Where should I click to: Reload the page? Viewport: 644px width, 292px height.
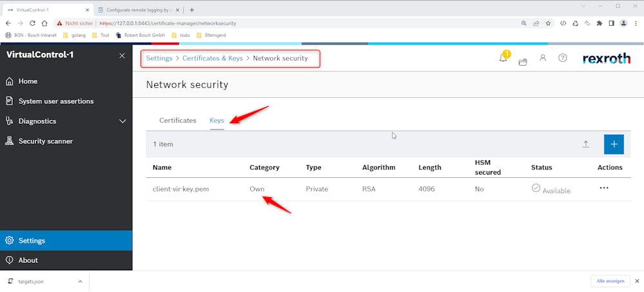click(32, 23)
